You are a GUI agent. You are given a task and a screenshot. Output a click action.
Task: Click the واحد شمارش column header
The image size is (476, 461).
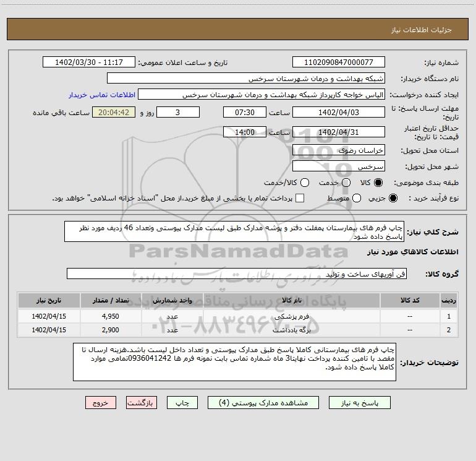click(x=172, y=300)
